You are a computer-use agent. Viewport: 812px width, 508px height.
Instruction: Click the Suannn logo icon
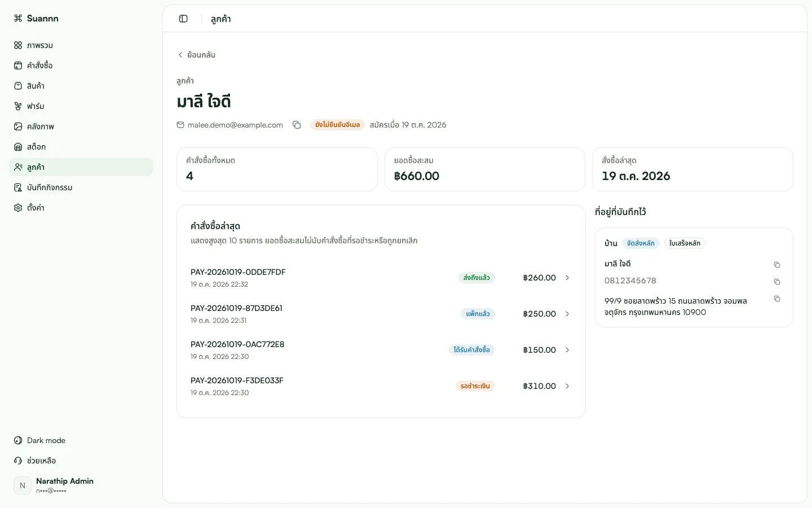coord(18,18)
